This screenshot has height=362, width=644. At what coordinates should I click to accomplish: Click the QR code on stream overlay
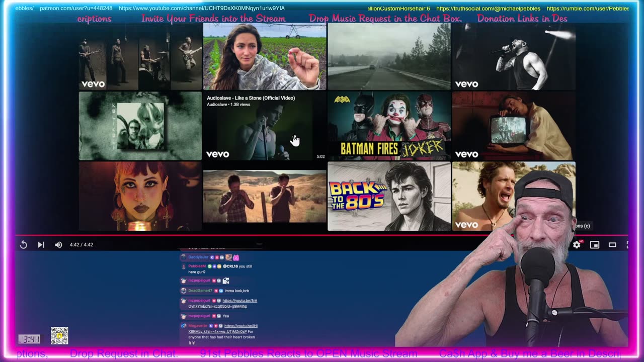coord(59,336)
